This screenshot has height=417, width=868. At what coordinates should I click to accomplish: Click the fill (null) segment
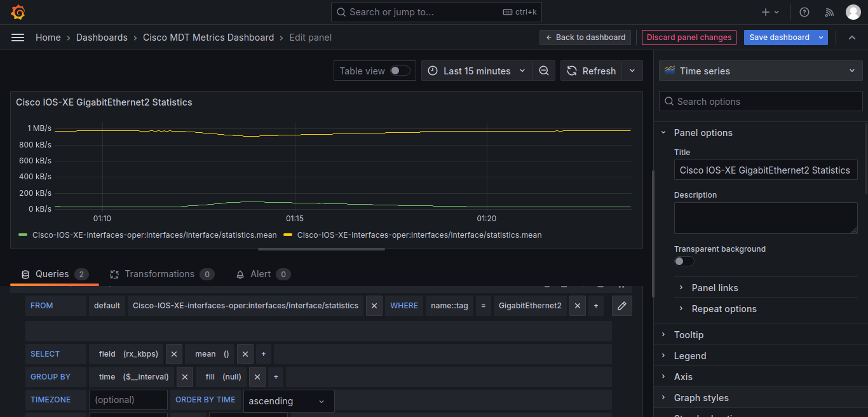224,377
